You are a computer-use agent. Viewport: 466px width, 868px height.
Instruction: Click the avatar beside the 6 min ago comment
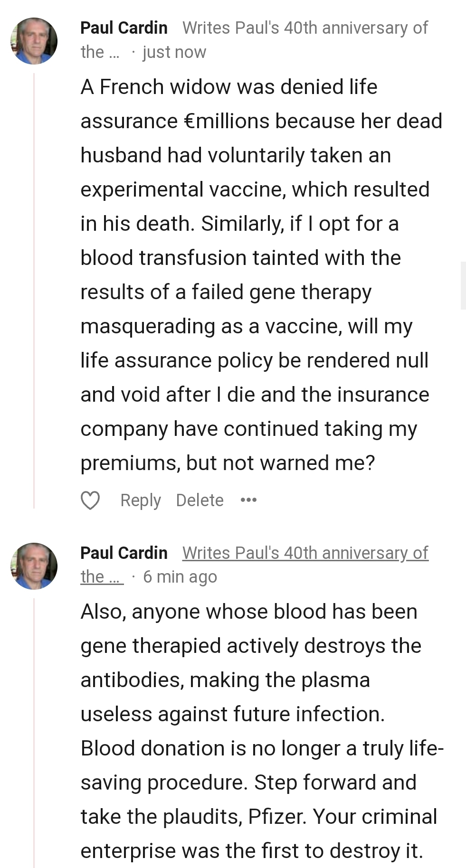click(34, 566)
